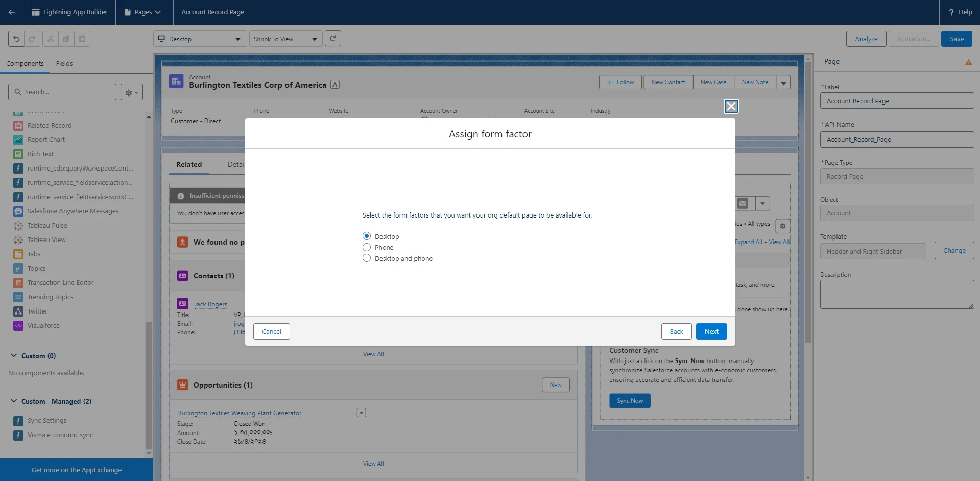Click the Salesforce Anywhere Messages icon
The width and height of the screenshot is (980, 481).
point(18,211)
